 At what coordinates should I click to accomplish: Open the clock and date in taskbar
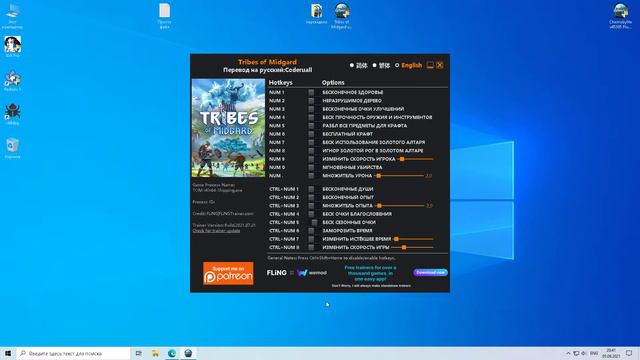(611, 353)
